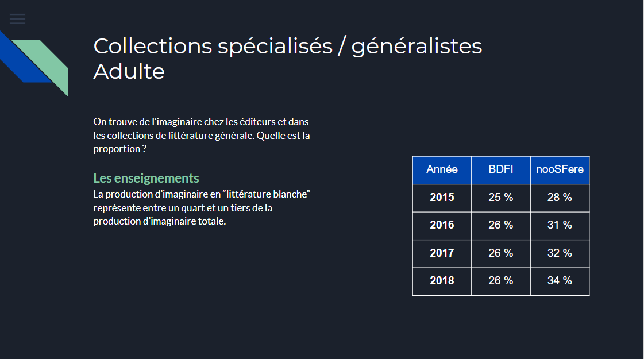The width and height of the screenshot is (644, 359).
Task: Select the nooSFere column header
Action: [560, 169]
